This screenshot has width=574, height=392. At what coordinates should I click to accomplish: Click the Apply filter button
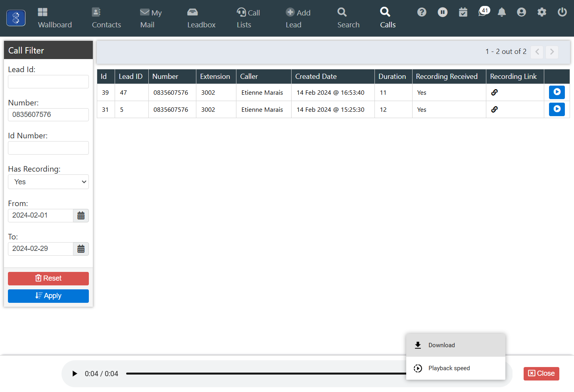tap(48, 296)
